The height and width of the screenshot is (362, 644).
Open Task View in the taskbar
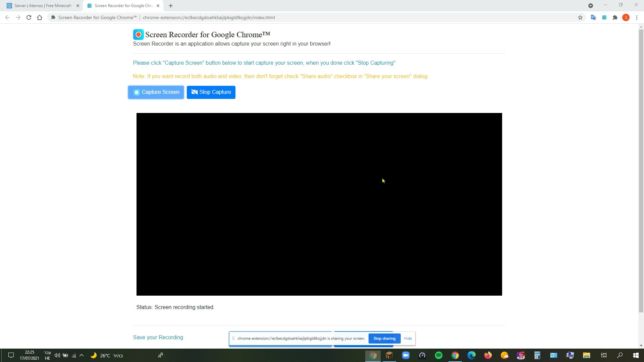coord(604,355)
